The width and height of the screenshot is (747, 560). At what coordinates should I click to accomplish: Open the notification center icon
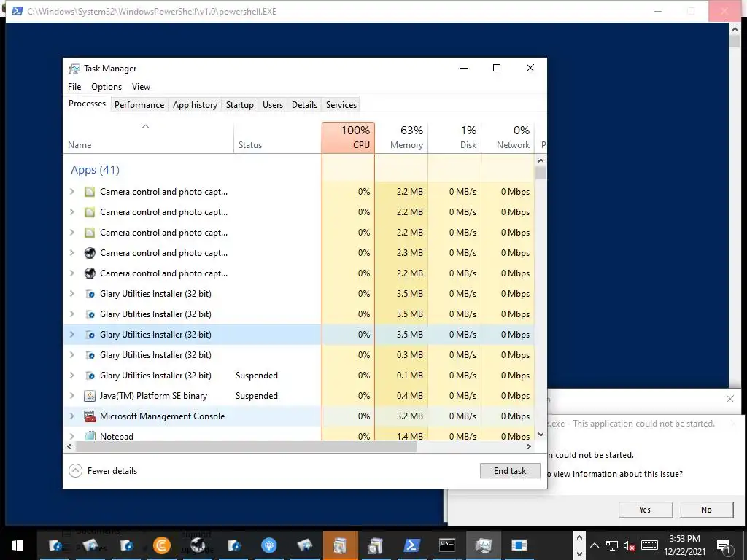click(724, 545)
